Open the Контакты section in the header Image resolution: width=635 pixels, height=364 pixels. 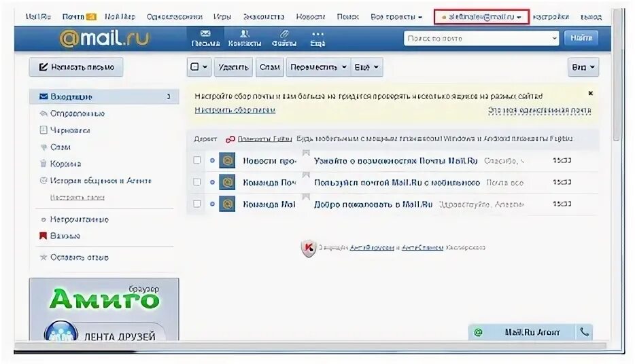244,39
